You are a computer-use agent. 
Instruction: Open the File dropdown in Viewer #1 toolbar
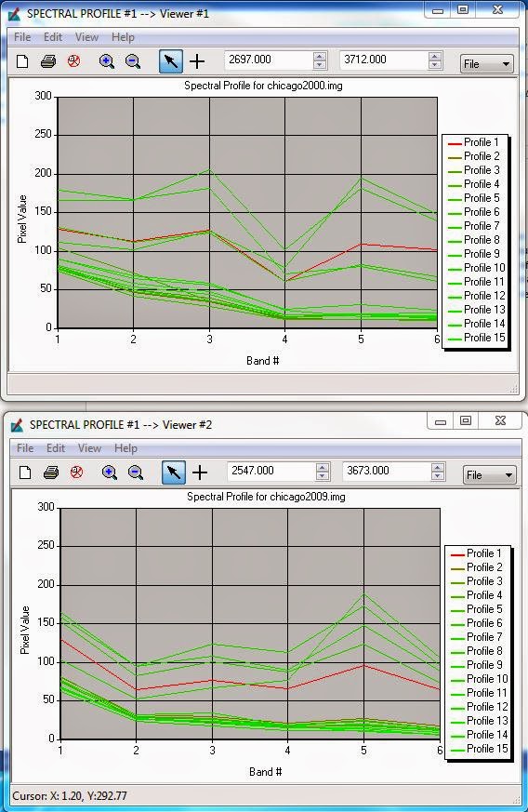point(486,64)
